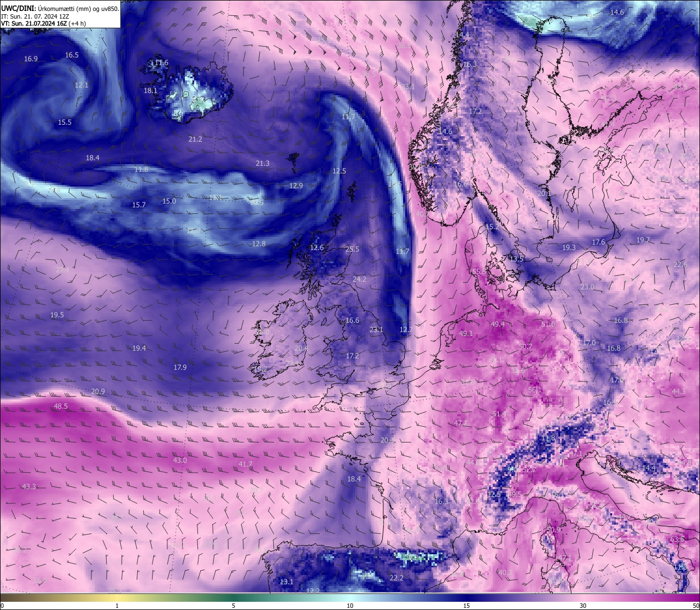This screenshot has height=610, width=700.
Task: Click the 'UWC/DINI: Úrkomumætti (mm) og uv850.' title text
Action: (60, 9)
